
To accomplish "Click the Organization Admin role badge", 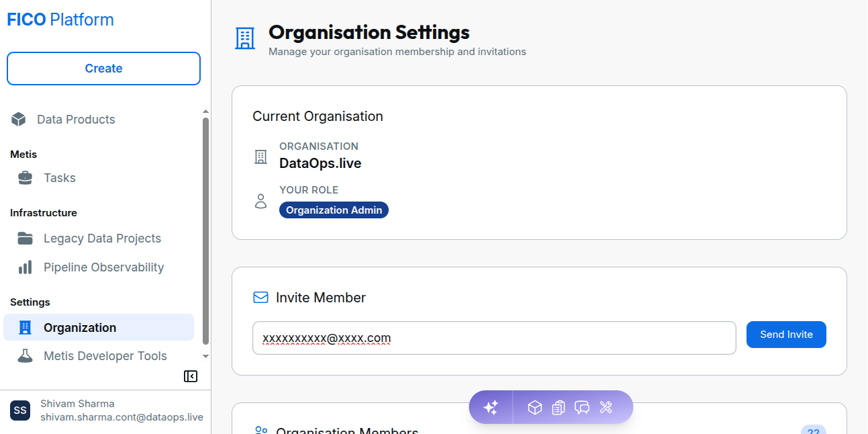I will (334, 210).
